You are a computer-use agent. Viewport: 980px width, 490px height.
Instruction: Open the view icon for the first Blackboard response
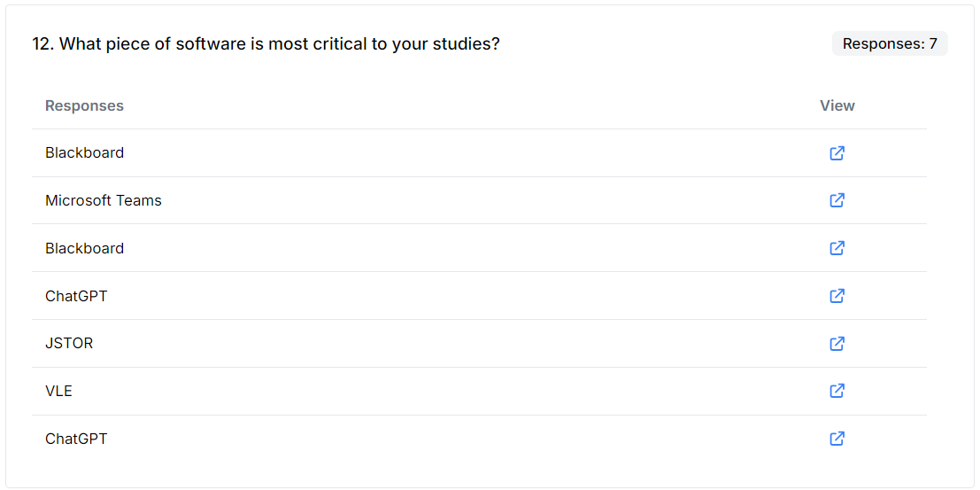837,153
